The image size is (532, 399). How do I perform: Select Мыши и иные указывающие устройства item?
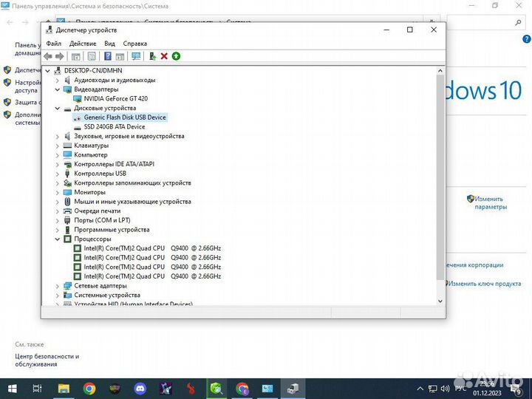[132, 202]
